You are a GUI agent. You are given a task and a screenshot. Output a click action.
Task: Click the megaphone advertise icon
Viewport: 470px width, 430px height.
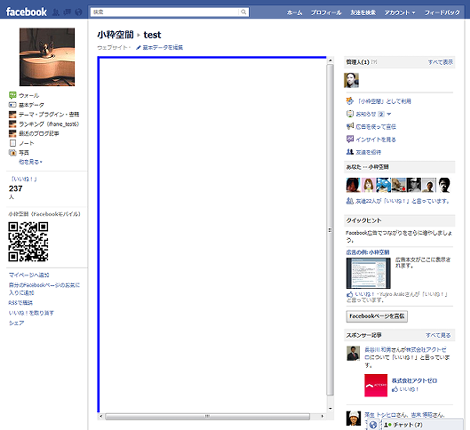350,126
